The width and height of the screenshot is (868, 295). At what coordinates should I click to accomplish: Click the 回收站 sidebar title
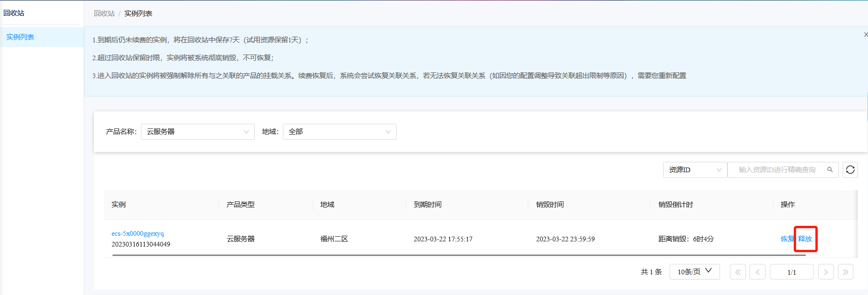[14, 13]
